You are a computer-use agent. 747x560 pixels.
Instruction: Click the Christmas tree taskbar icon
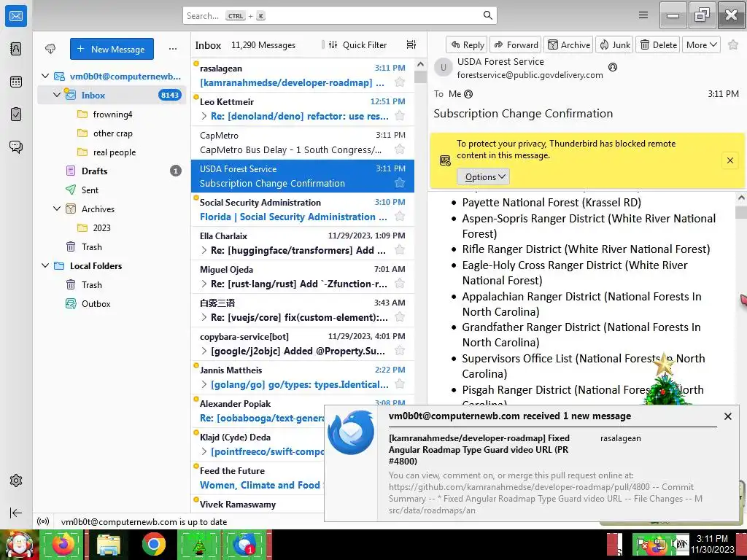click(198, 545)
